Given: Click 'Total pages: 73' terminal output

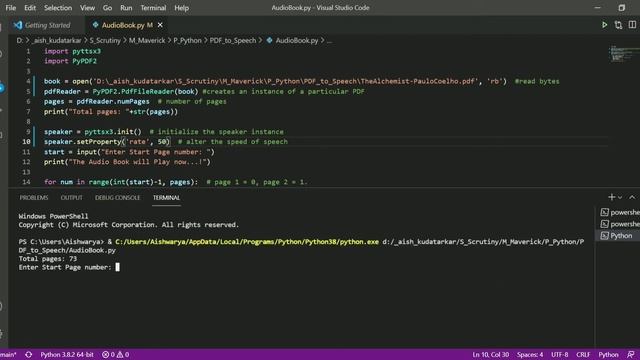Looking at the screenshot, I should [48, 259].
